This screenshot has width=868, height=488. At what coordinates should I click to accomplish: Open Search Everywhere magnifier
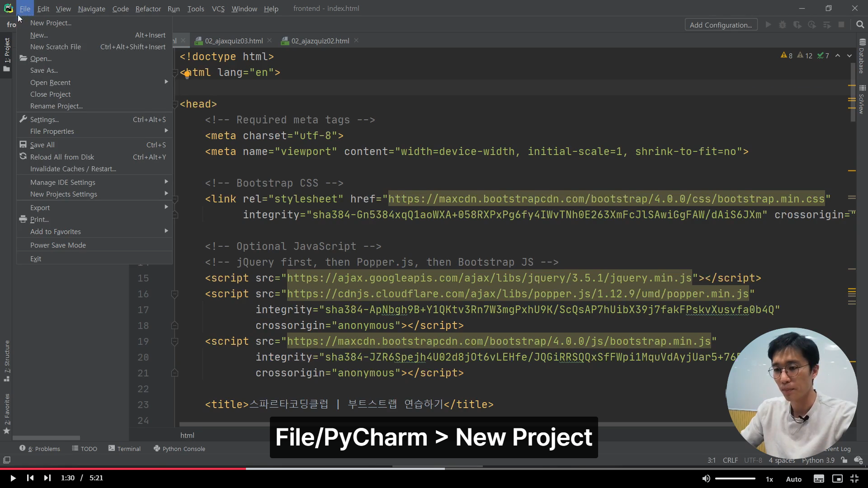click(860, 25)
